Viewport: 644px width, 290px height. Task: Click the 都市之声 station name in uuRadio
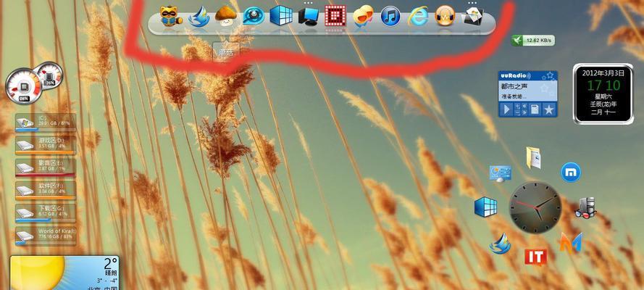pos(514,87)
